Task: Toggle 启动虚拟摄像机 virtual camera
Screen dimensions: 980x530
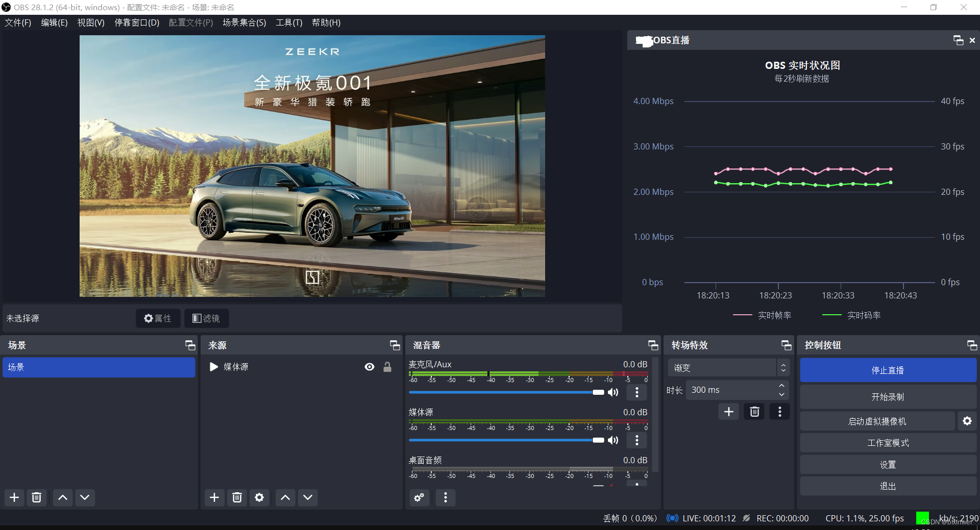Action: (877, 421)
